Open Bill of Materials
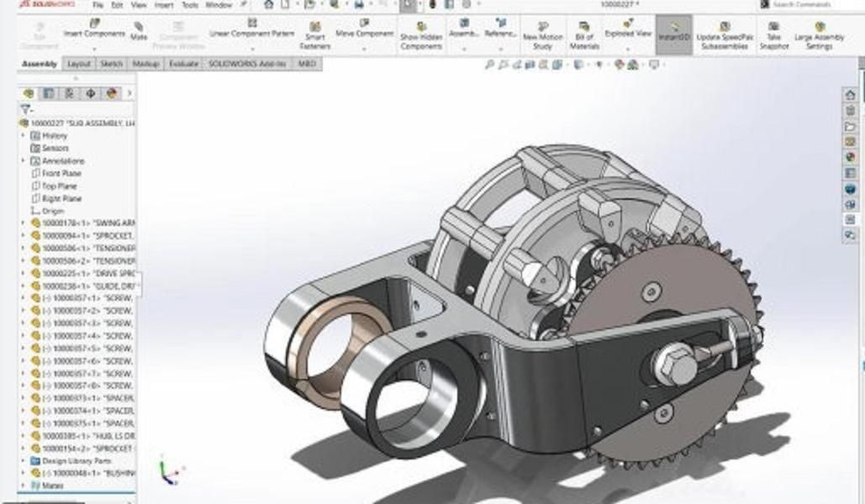 584,37
